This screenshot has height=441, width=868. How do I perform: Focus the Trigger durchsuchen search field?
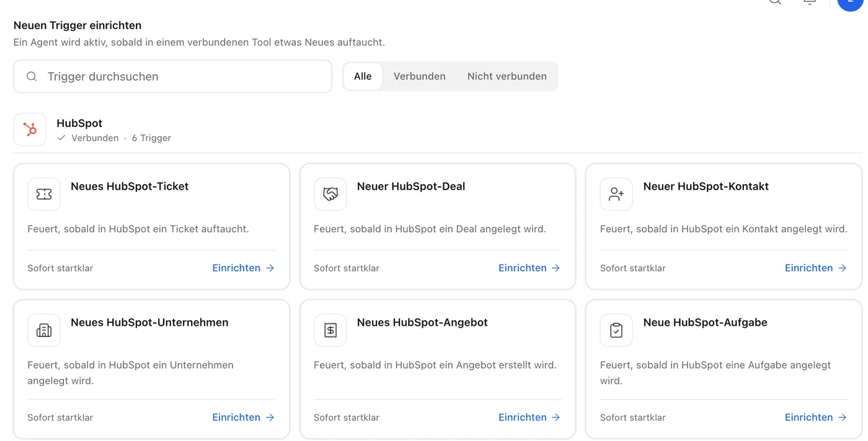pyautogui.click(x=172, y=76)
